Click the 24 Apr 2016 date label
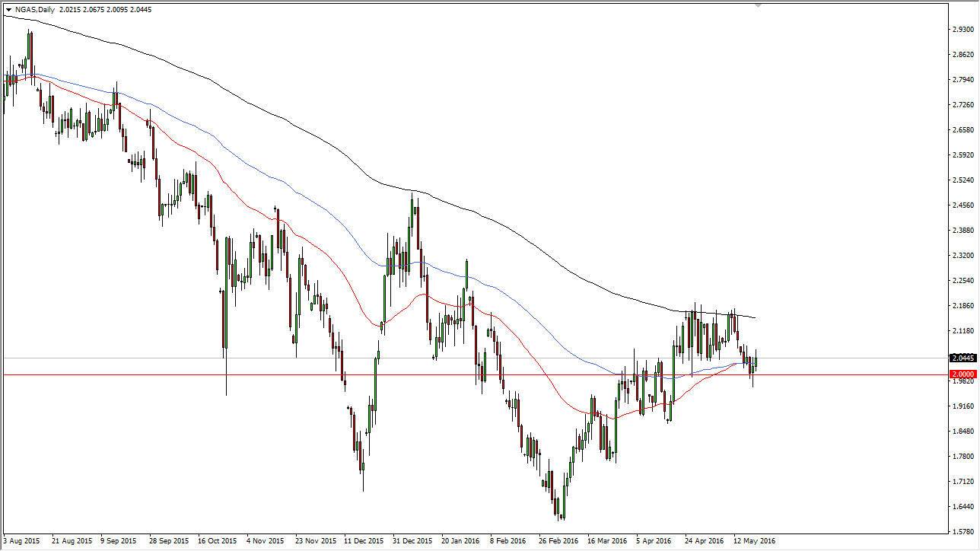Screen dimensions: 980x551 705,541
